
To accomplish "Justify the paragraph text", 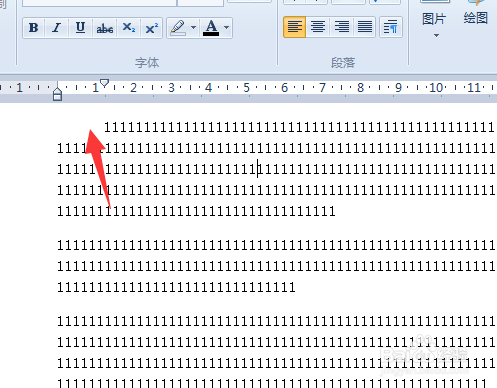I will (x=365, y=27).
